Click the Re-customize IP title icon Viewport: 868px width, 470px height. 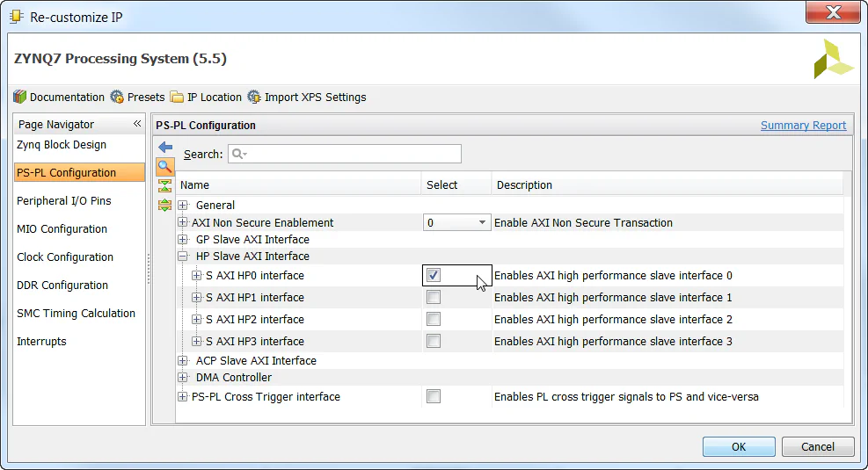coord(17,17)
